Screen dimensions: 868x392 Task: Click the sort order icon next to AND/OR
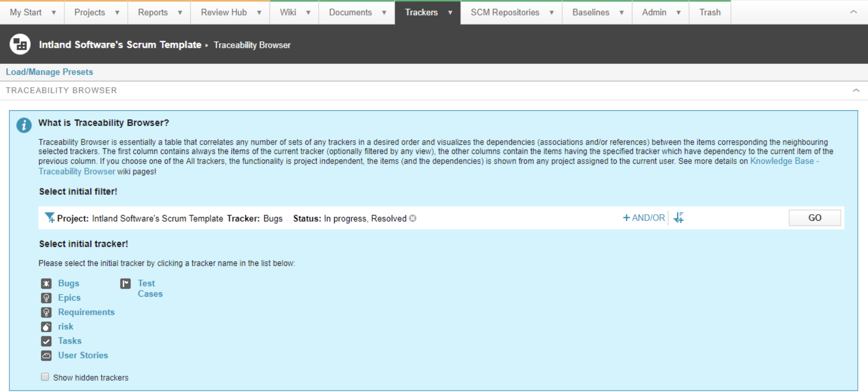(x=679, y=217)
